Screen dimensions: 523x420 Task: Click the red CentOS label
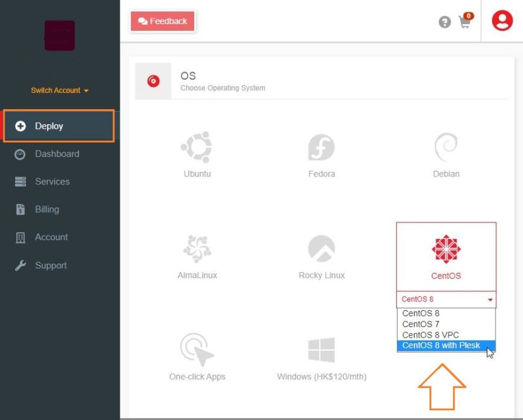click(x=446, y=276)
